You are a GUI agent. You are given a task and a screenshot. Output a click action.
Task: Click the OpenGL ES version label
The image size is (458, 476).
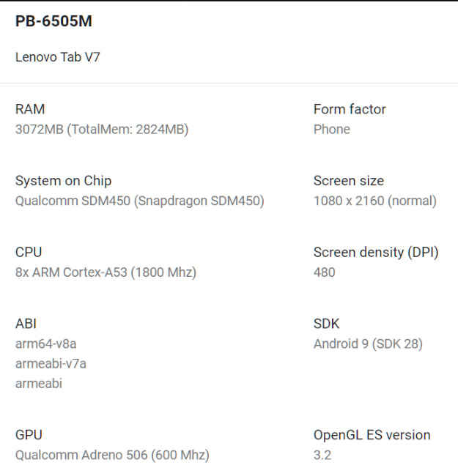pos(372,435)
